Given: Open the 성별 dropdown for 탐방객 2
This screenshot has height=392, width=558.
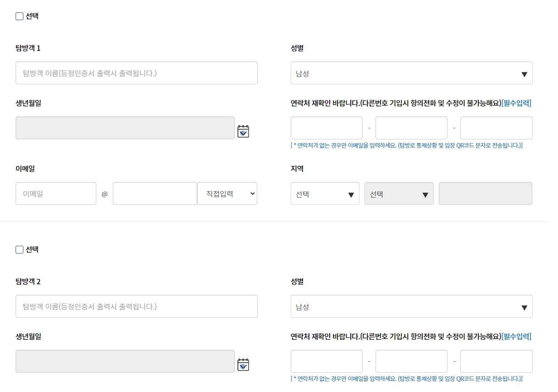Looking at the screenshot, I should pos(411,306).
